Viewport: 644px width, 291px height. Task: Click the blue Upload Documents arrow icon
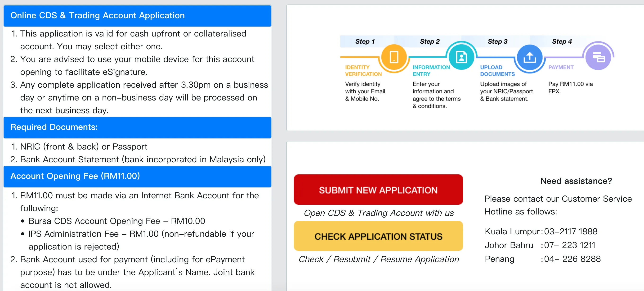tap(529, 58)
